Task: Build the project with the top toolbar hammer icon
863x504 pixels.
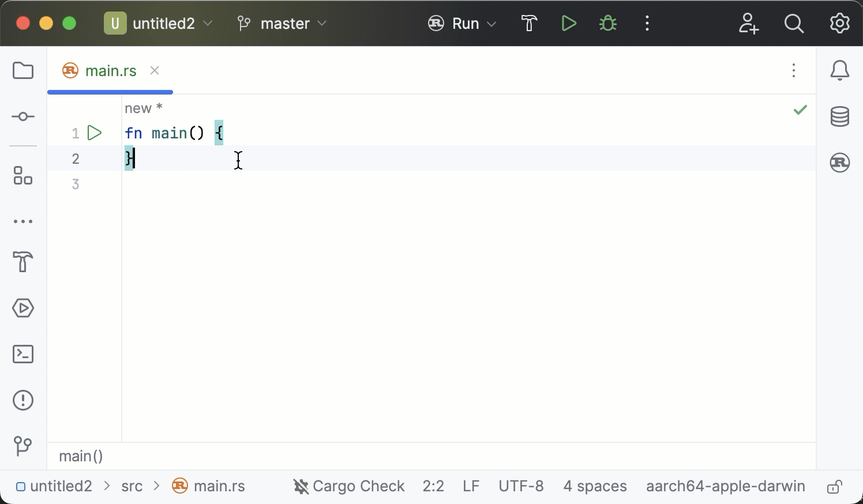Action: [530, 24]
